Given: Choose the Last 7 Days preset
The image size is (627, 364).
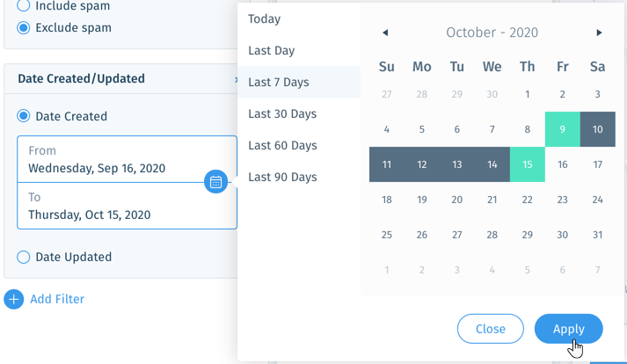Looking at the screenshot, I should click(x=299, y=82).
